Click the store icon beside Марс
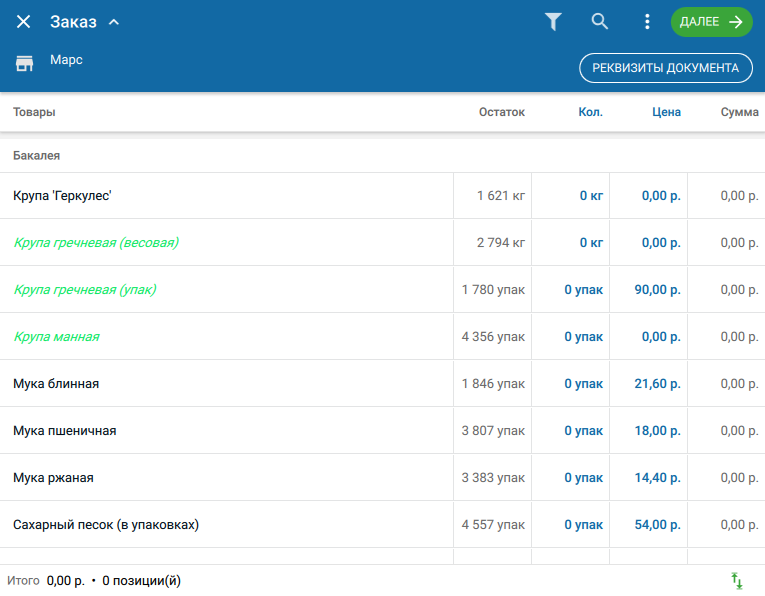Viewport: 765px width, 596px height. (x=24, y=63)
